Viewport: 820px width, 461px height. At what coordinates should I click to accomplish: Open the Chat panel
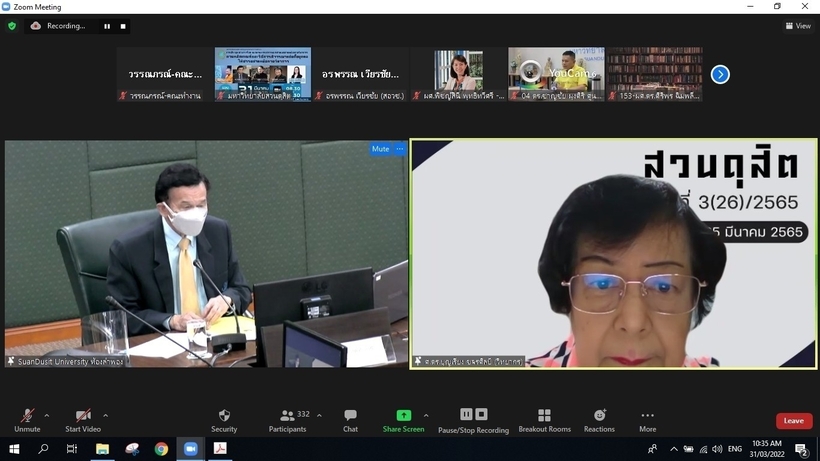(350, 420)
